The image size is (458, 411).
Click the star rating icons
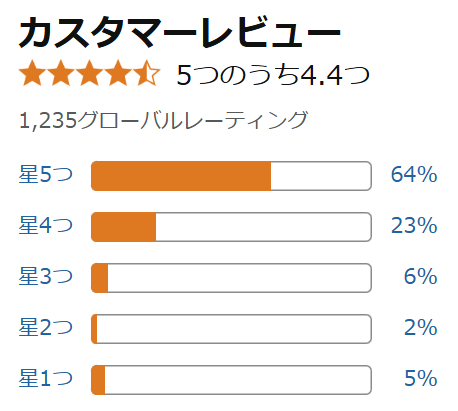point(90,73)
